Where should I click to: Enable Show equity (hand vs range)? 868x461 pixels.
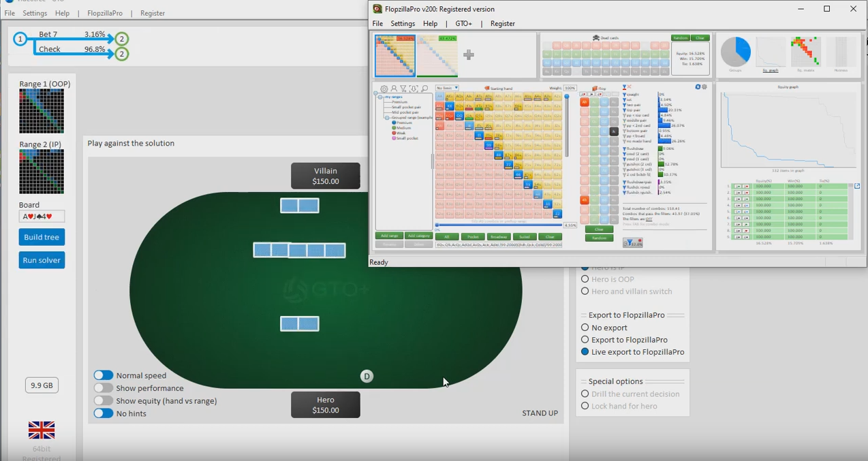tap(104, 401)
